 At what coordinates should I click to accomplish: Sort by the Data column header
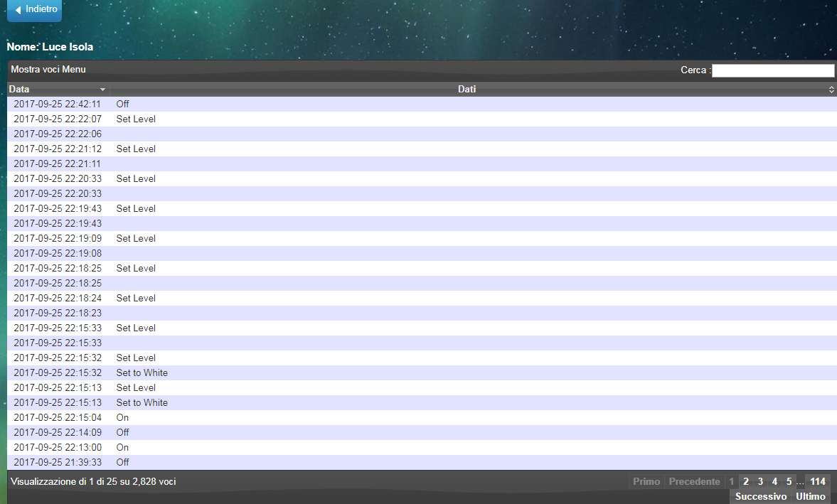pos(58,89)
